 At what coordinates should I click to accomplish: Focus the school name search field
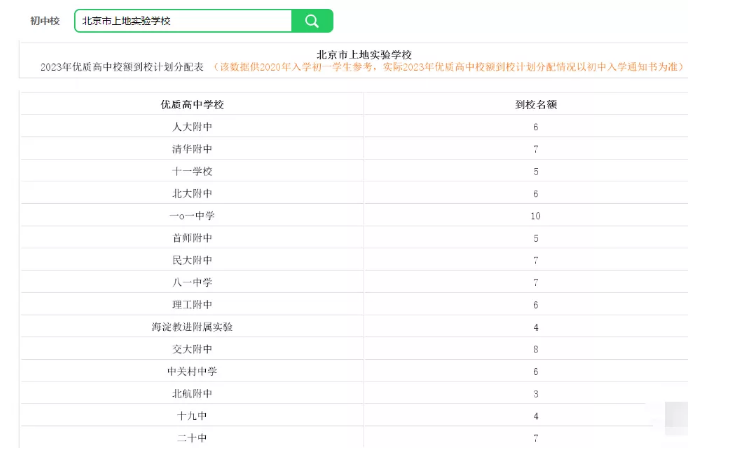point(183,21)
